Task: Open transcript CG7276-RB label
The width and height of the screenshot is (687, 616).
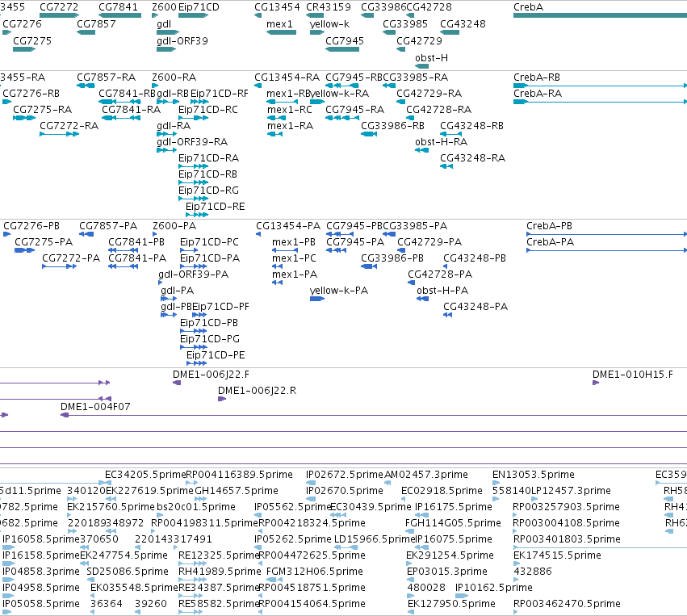Action: coord(31,94)
